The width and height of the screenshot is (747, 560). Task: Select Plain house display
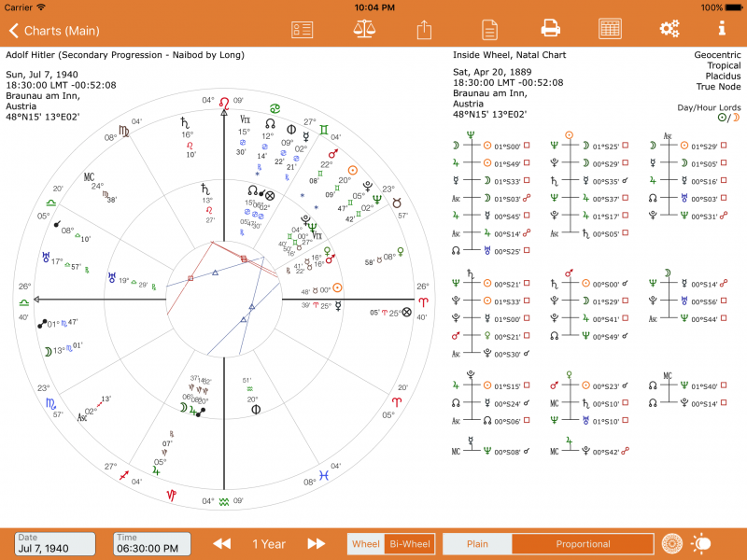pos(477,544)
